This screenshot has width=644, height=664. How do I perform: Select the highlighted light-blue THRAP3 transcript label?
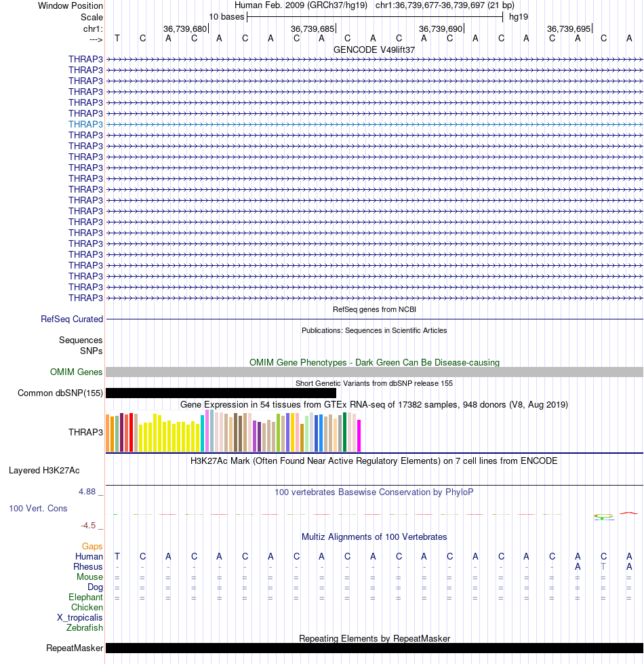[x=86, y=124]
